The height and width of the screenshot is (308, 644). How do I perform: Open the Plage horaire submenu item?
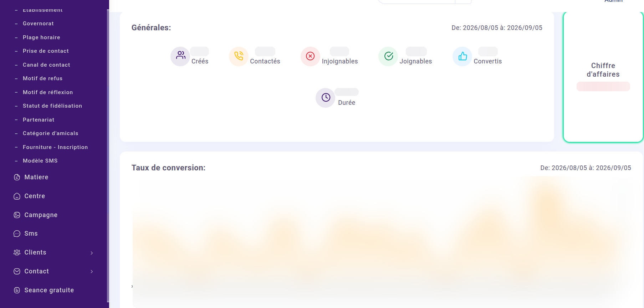pos(41,37)
